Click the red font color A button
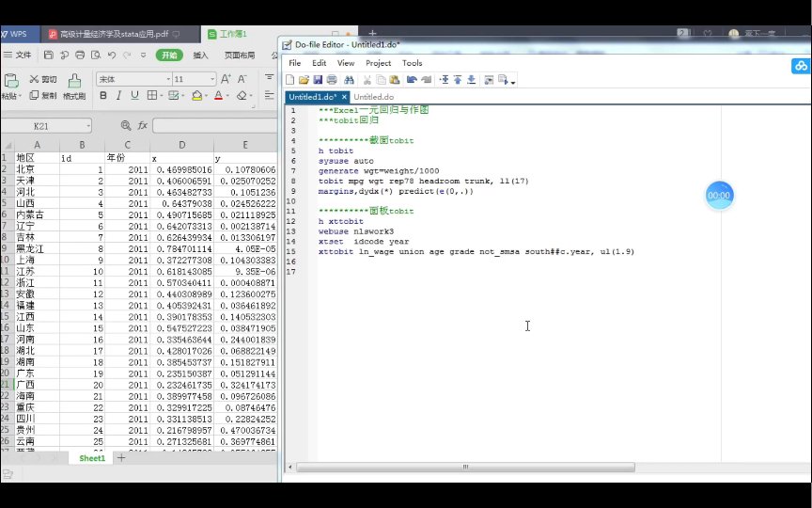 click(x=217, y=95)
